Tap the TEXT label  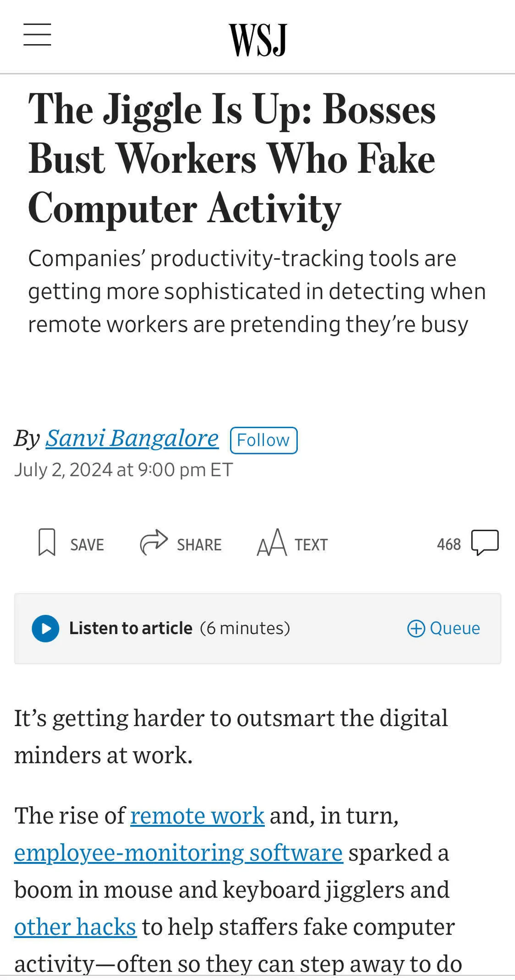(x=311, y=545)
